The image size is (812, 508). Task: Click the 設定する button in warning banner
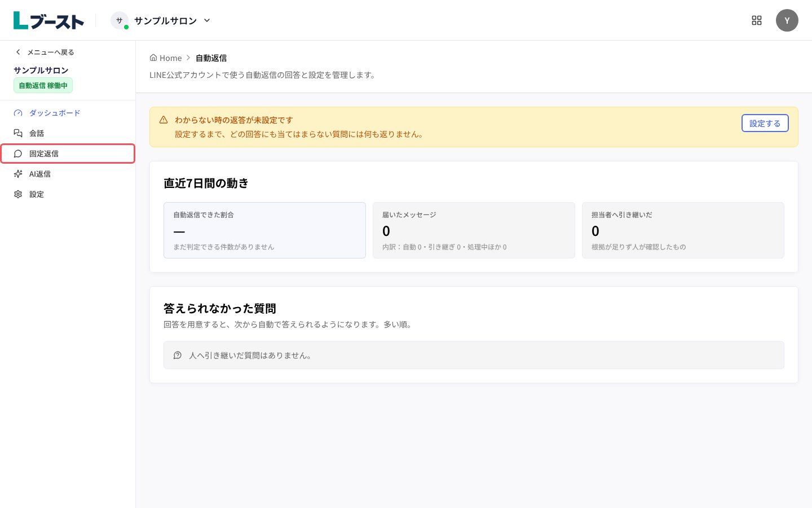pyautogui.click(x=765, y=123)
